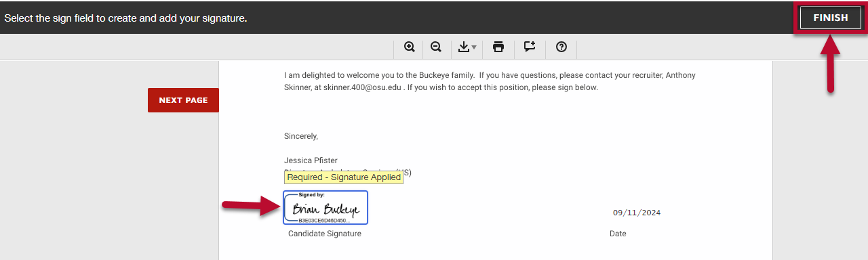
Task: Go to the NEXT PAGE button
Action: tap(183, 100)
